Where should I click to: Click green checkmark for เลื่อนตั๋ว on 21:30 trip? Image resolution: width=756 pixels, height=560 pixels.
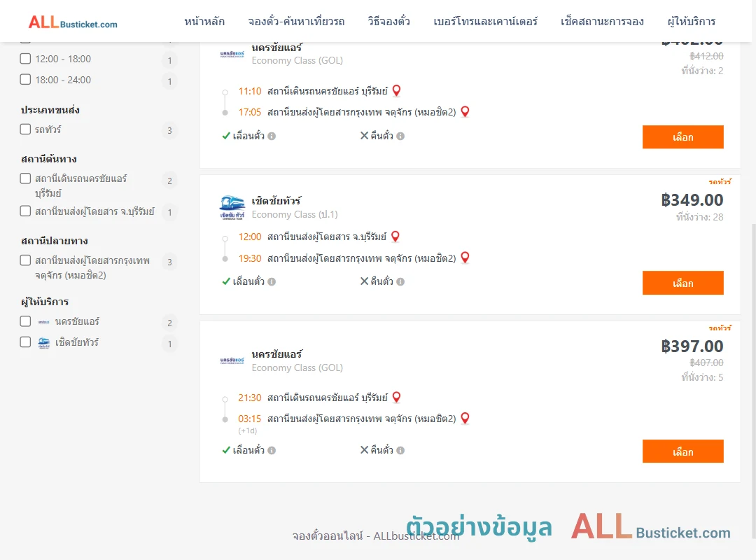pyautogui.click(x=225, y=450)
